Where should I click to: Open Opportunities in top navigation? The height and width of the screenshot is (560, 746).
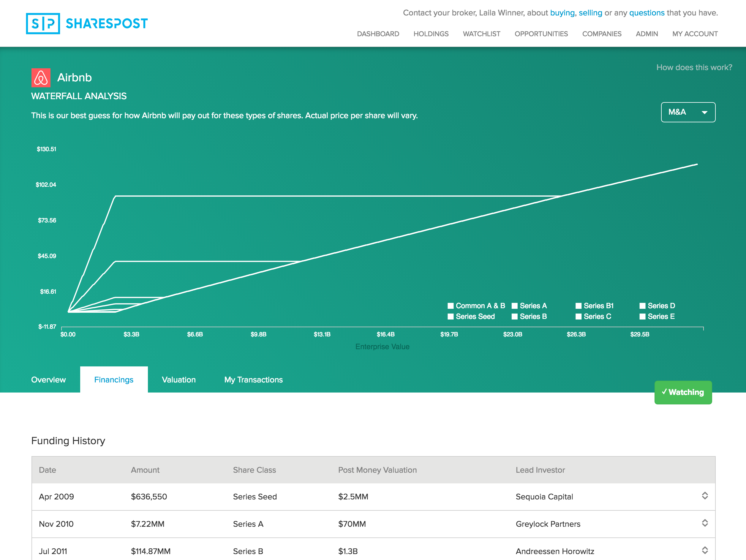click(x=541, y=34)
